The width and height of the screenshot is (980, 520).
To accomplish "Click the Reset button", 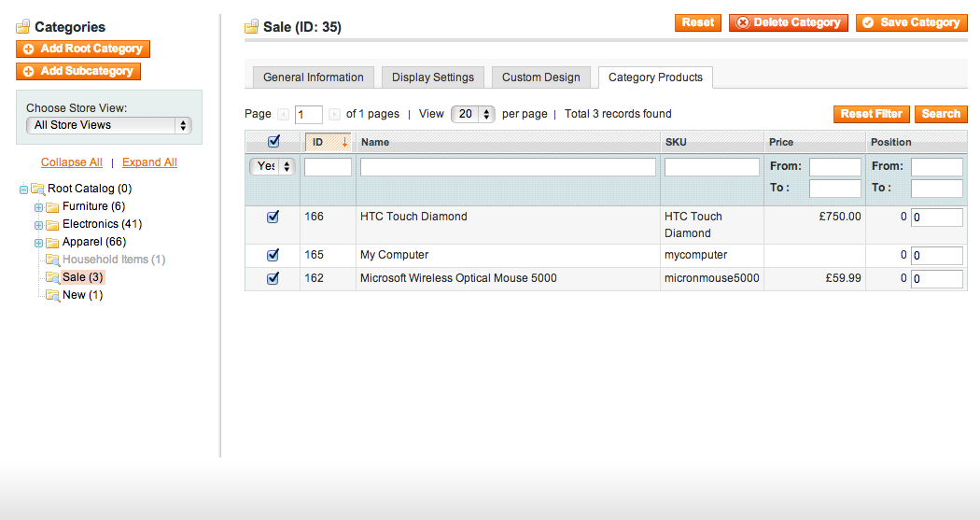I will pyautogui.click(x=698, y=22).
